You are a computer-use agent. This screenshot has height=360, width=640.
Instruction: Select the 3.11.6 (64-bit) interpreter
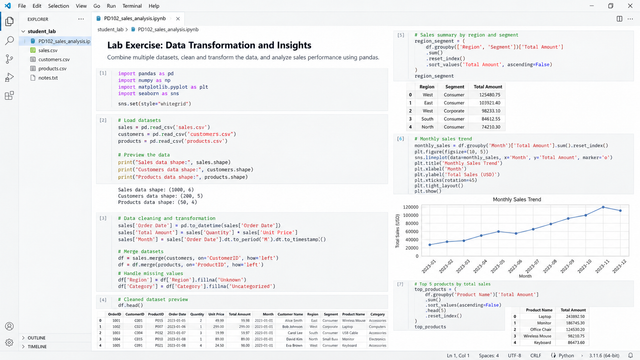(604, 356)
